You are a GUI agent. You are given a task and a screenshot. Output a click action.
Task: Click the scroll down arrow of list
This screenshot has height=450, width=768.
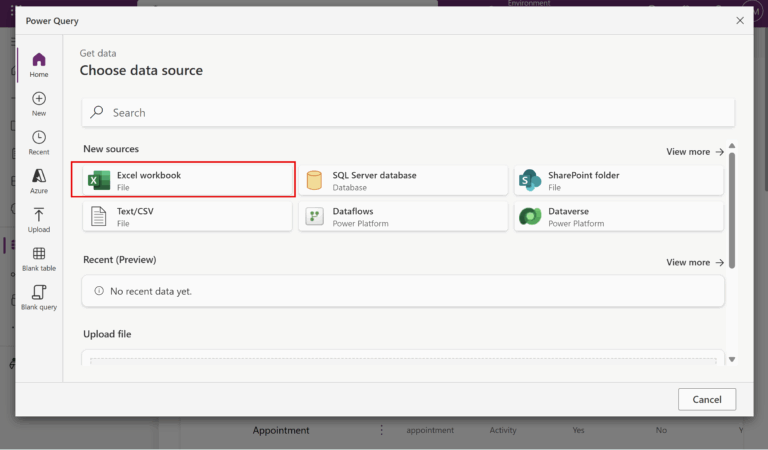click(732, 359)
